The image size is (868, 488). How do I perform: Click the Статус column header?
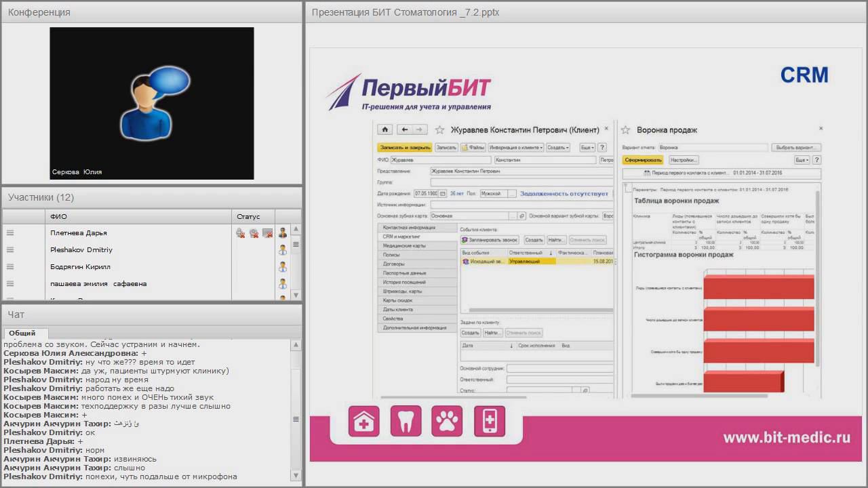click(254, 217)
